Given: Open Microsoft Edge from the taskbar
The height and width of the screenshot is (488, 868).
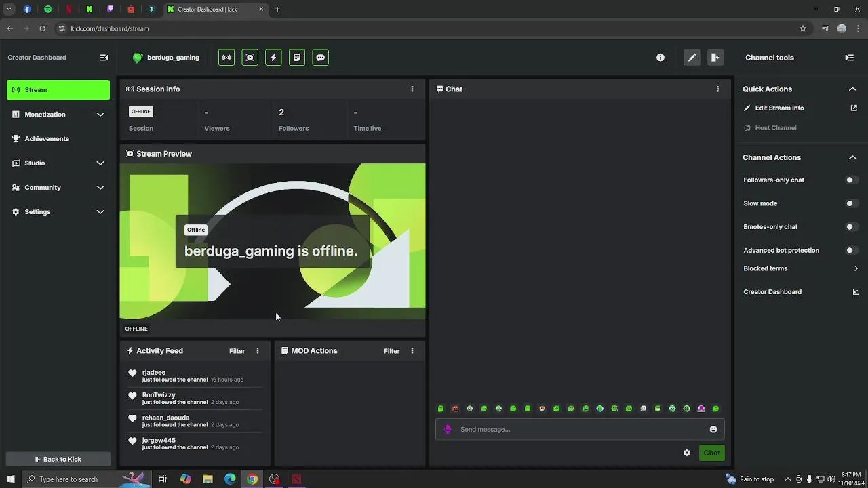Looking at the screenshot, I should [x=230, y=479].
